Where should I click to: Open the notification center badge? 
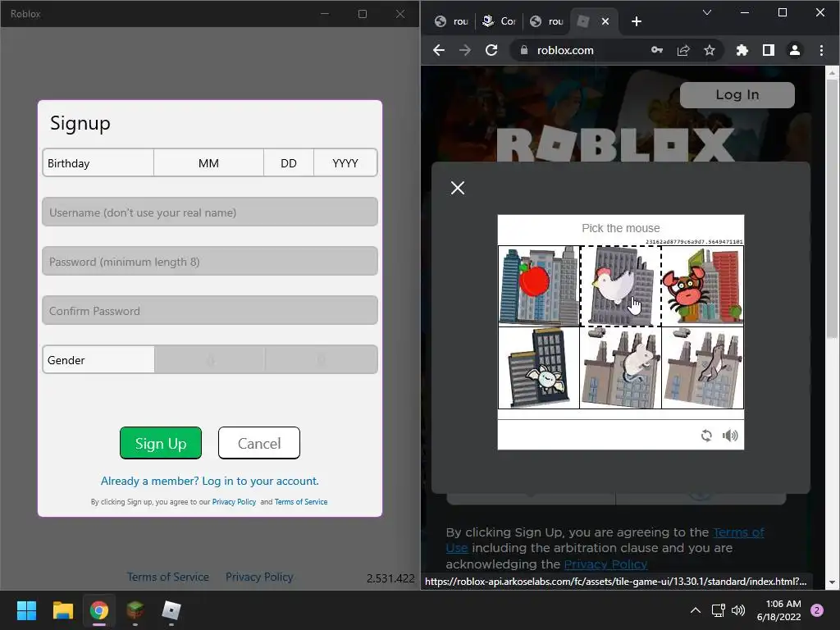(x=817, y=610)
